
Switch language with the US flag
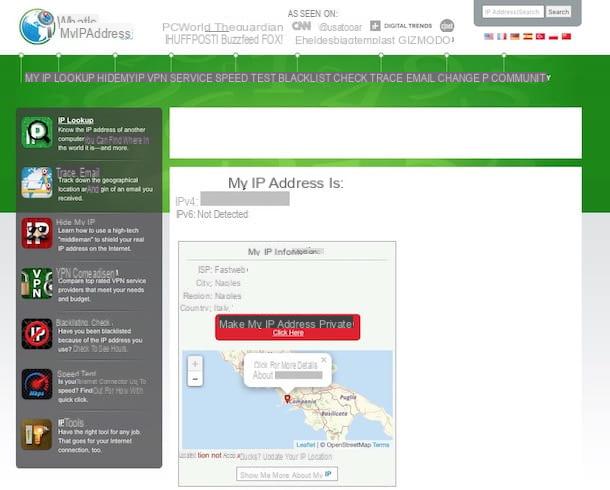tap(489, 37)
